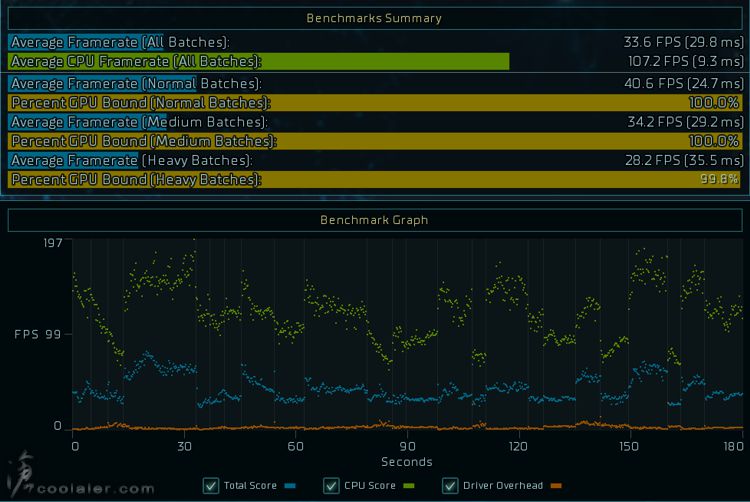The height and width of the screenshot is (502, 750).
Task: Click the 60 seconds axis tick label
Action: pyautogui.click(x=296, y=447)
